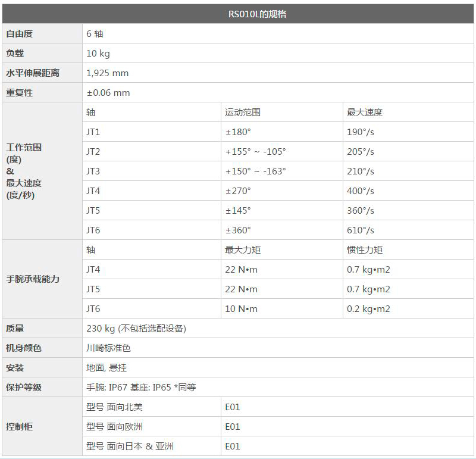Viewport: 476px width, 459px height.
Task: Select the ±0.06 mm repeatability value
Action: tap(108, 93)
